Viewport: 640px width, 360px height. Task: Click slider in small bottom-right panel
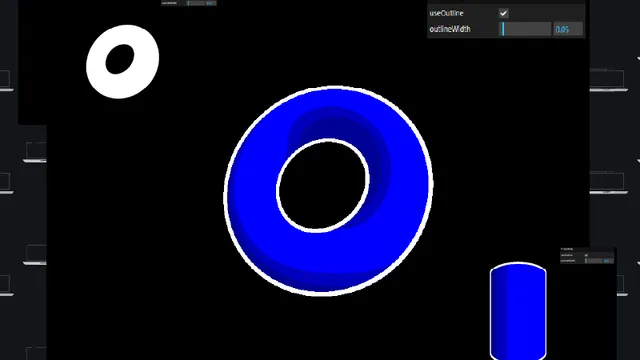[x=594, y=260]
